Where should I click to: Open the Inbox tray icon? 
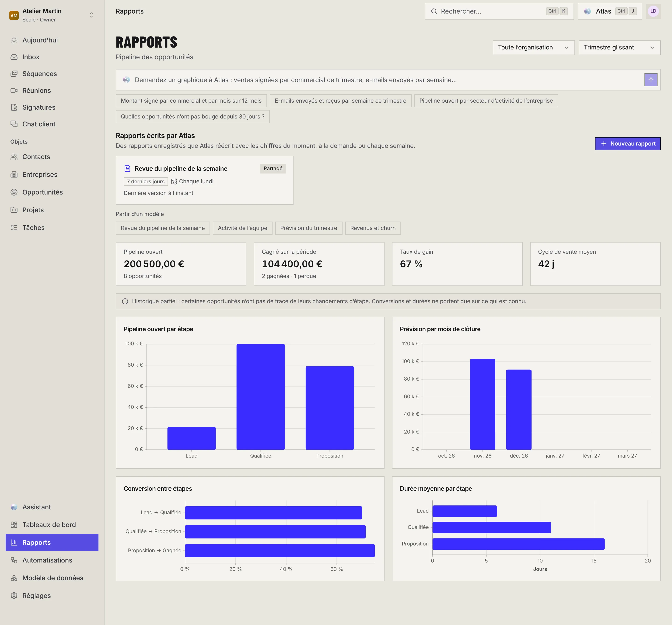coord(14,57)
